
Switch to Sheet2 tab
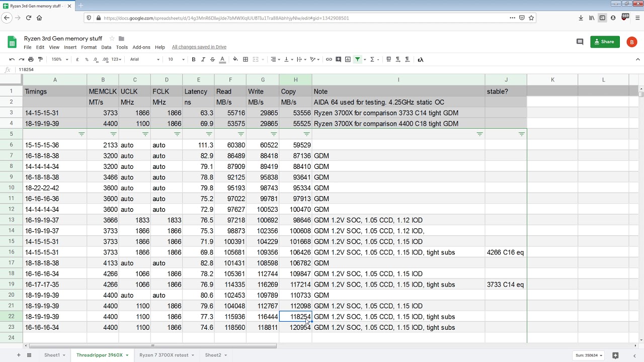click(213, 355)
